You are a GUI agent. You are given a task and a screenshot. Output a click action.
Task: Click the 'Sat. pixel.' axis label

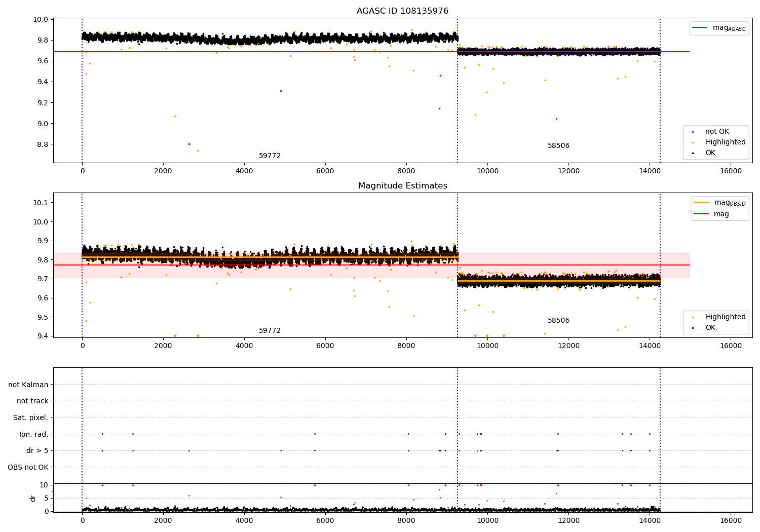pos(30,418)
